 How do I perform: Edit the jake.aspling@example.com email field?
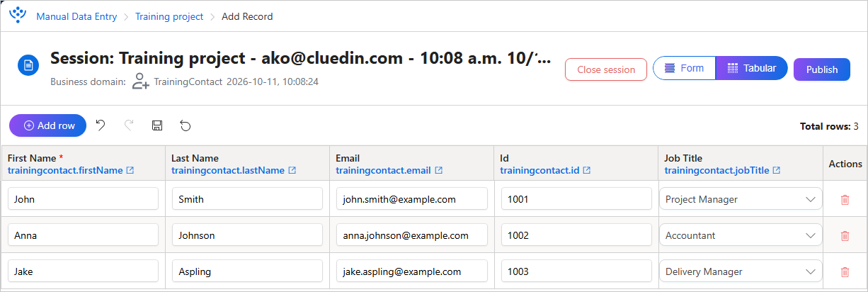coord(412,271)
